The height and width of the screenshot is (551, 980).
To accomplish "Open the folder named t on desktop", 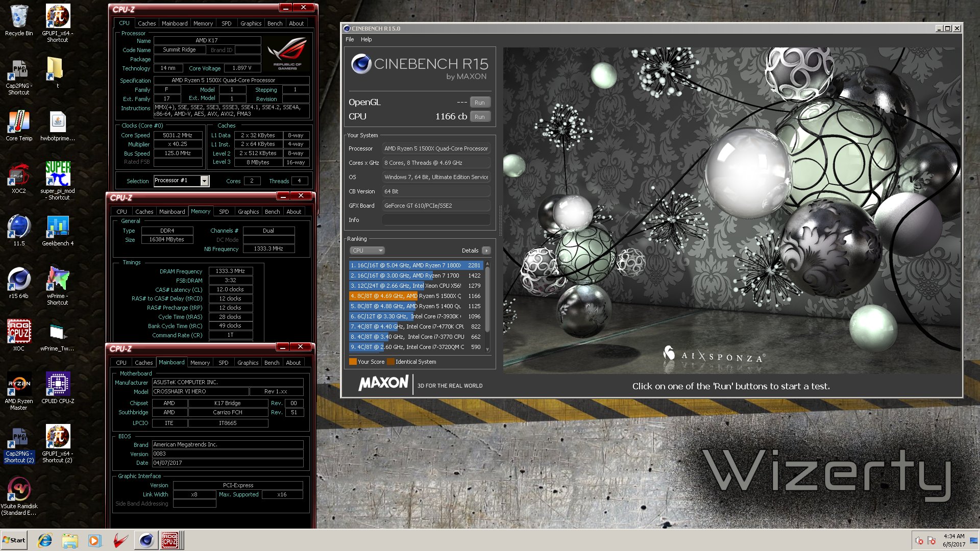I will [x=55, y=72].
